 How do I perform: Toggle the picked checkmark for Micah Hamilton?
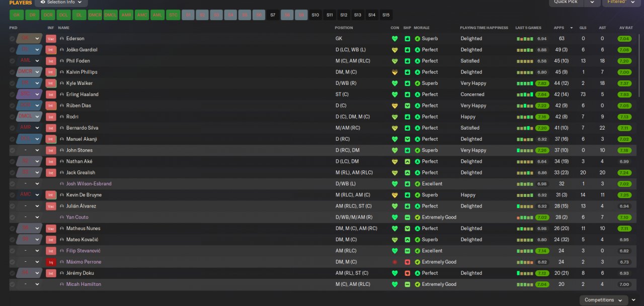[x=12, y=284]
